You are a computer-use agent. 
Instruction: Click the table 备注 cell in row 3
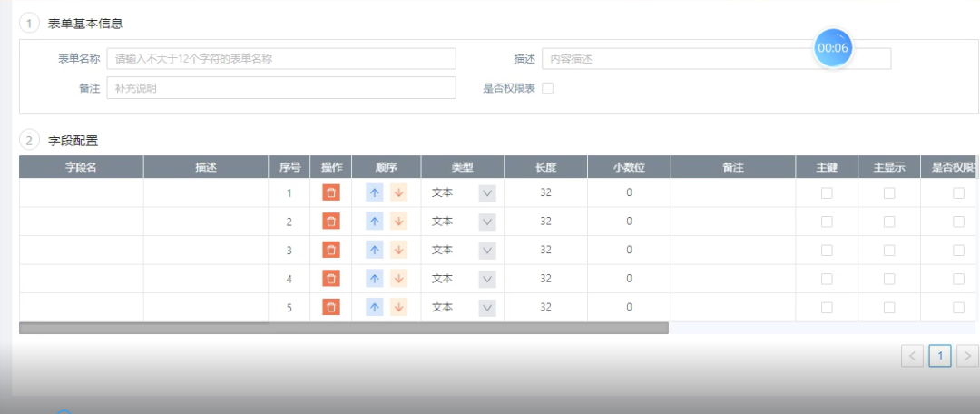coord(733,251)
